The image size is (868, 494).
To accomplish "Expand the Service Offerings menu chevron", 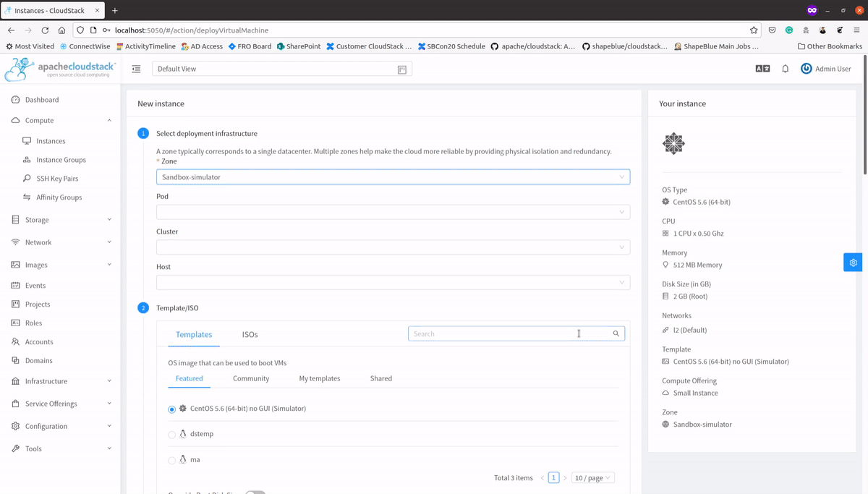I will [x=109, y=404].
